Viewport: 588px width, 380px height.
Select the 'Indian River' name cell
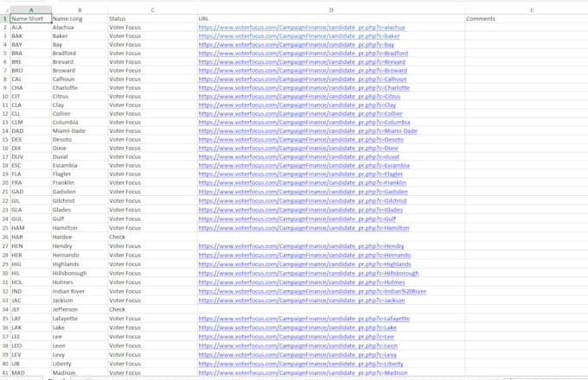(x=80, y=291)
